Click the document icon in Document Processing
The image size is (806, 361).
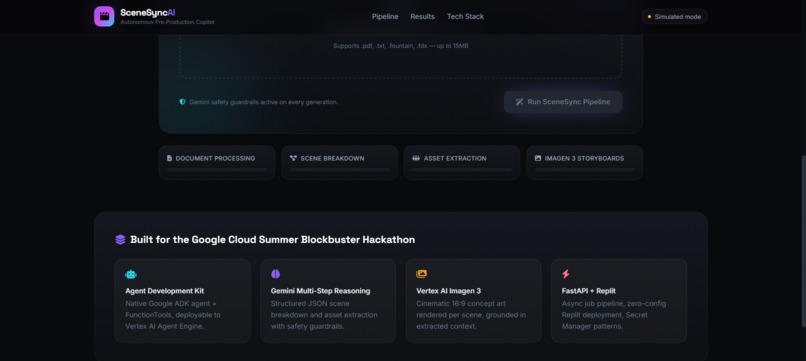click(x=170, y=158)
